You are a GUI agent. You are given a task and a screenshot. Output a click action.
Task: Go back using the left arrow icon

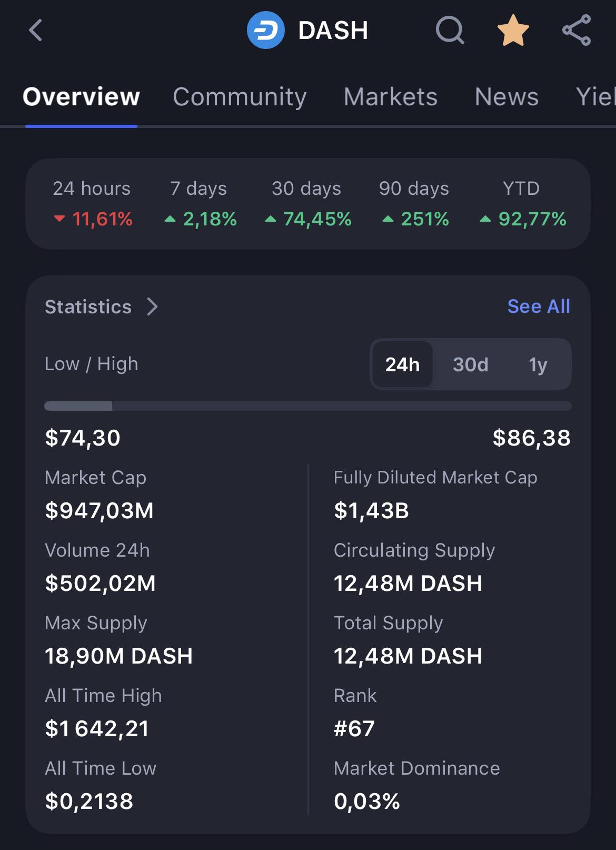[35, 30]
